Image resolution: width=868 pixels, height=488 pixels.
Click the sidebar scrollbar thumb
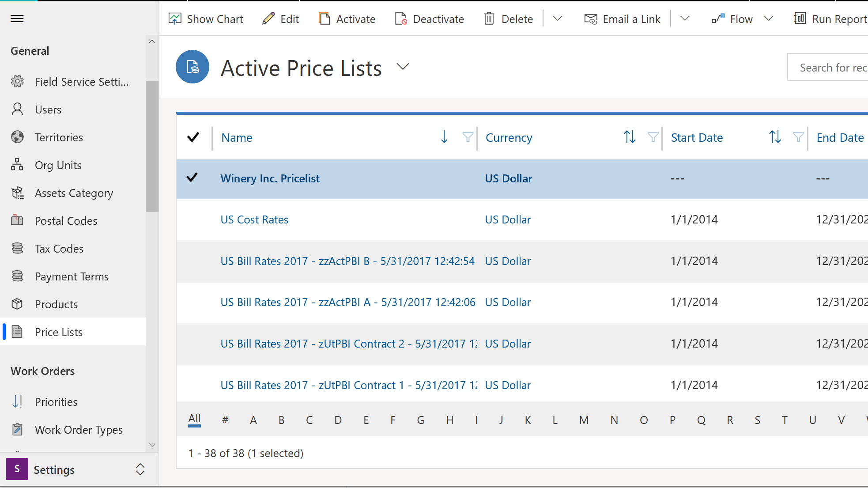click(x=152, y=146)
